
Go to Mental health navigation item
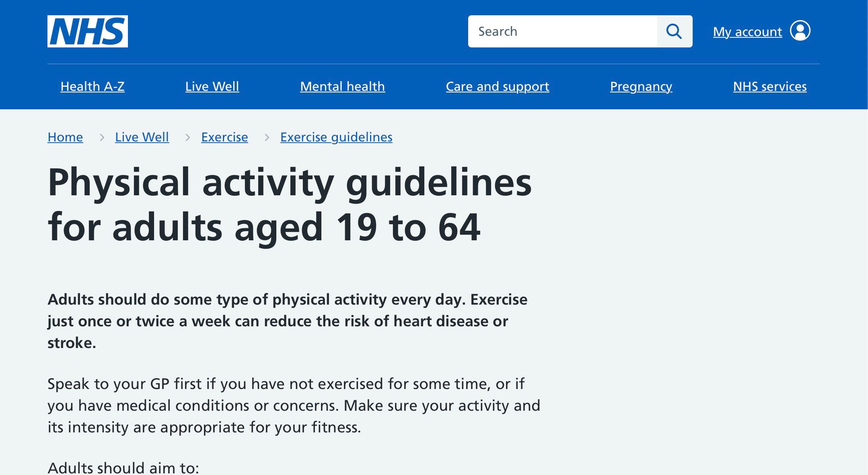342,86
